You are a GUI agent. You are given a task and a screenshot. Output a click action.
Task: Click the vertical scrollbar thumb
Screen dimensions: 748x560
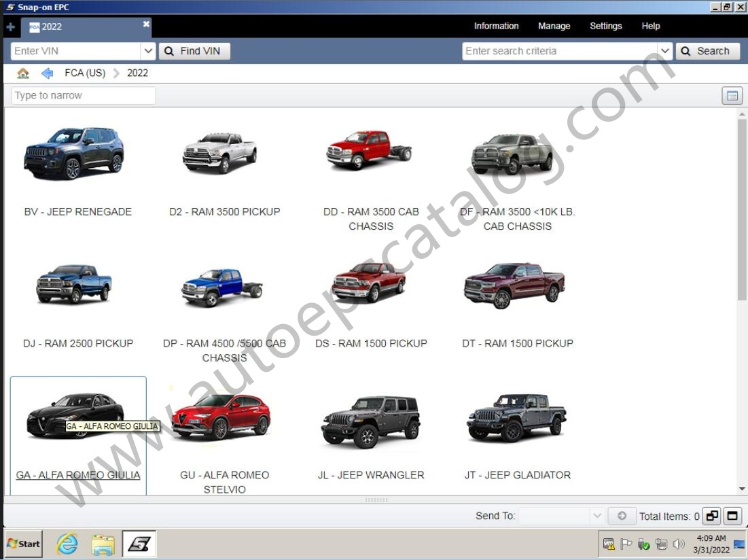coord(742,210)
